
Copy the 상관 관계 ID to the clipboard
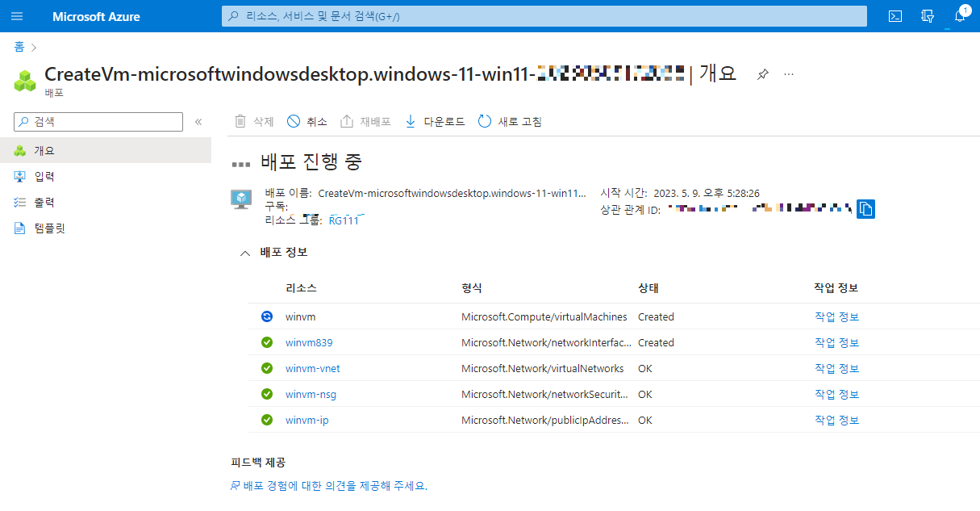click(x=865, y=208)
